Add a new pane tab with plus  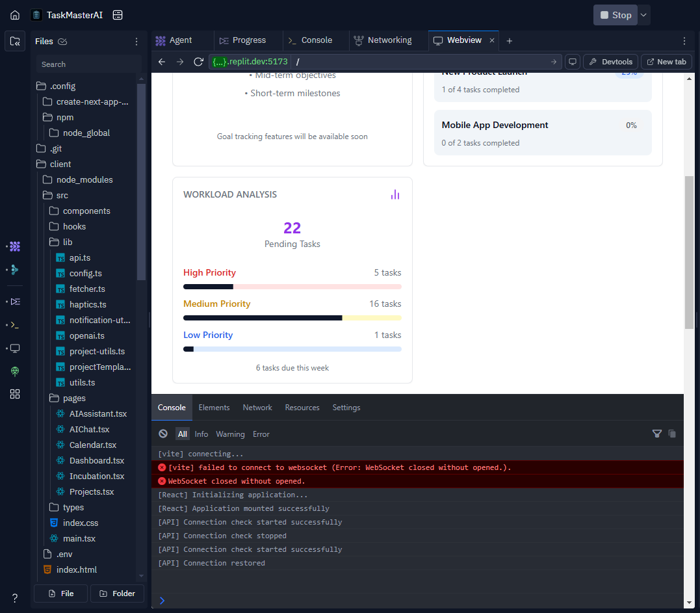coord(510,41)
